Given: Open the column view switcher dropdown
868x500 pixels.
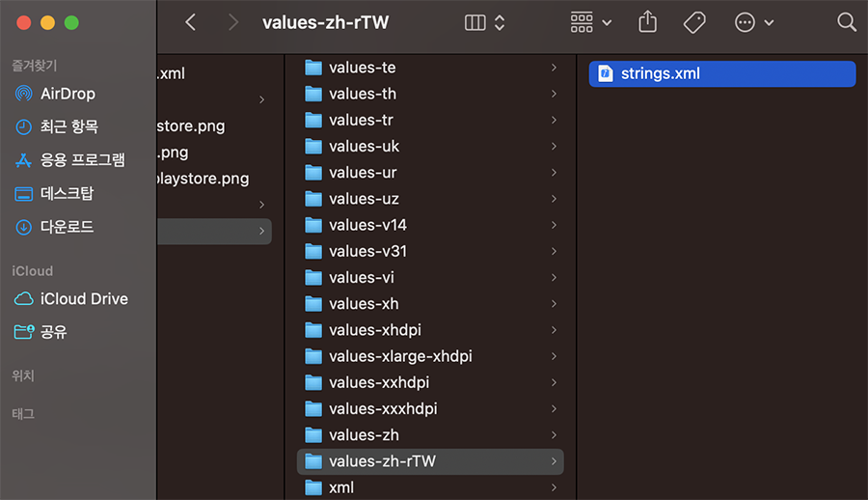Looking at the screenshot, I should tap(484, 22).
